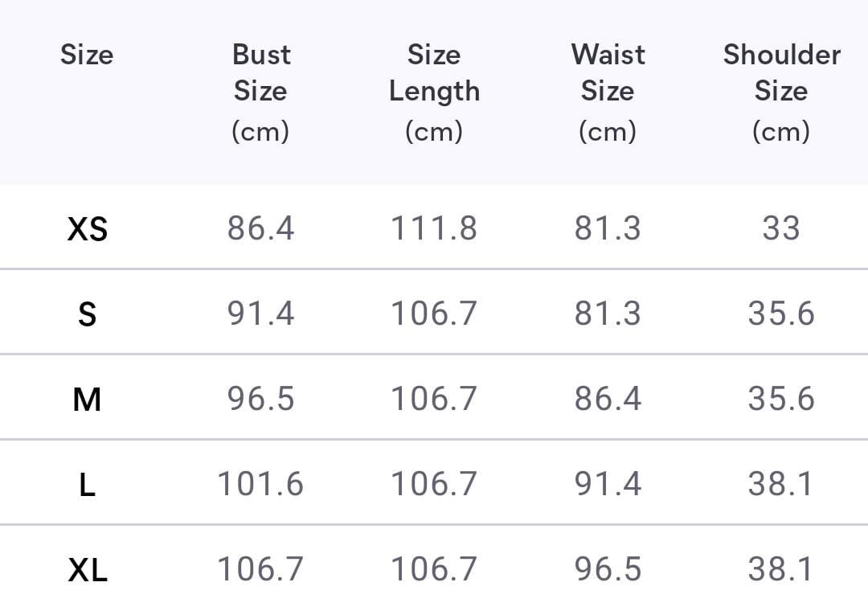Select the S bust value 91.4
This screenshot has width=868, height=611.
[x=260, y=313]
